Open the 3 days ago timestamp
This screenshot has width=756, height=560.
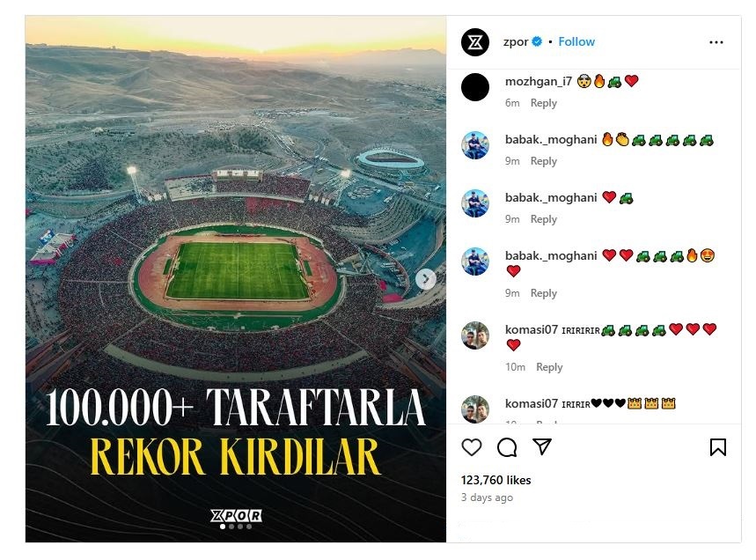pos(487,497)
